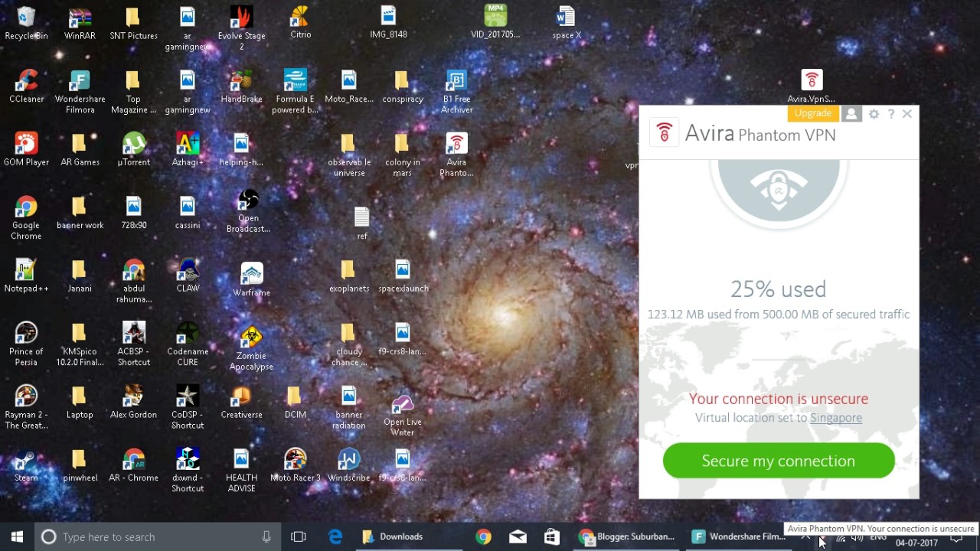The image size is (980, 551).
Task: Select the Evolve Stage 2 icon
Action: [x=241, y=28]
